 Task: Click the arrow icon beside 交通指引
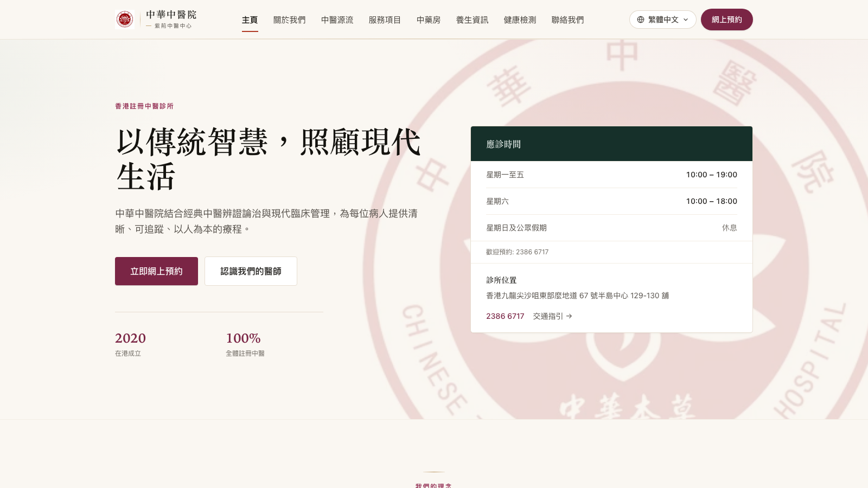[x=569, y=316]
